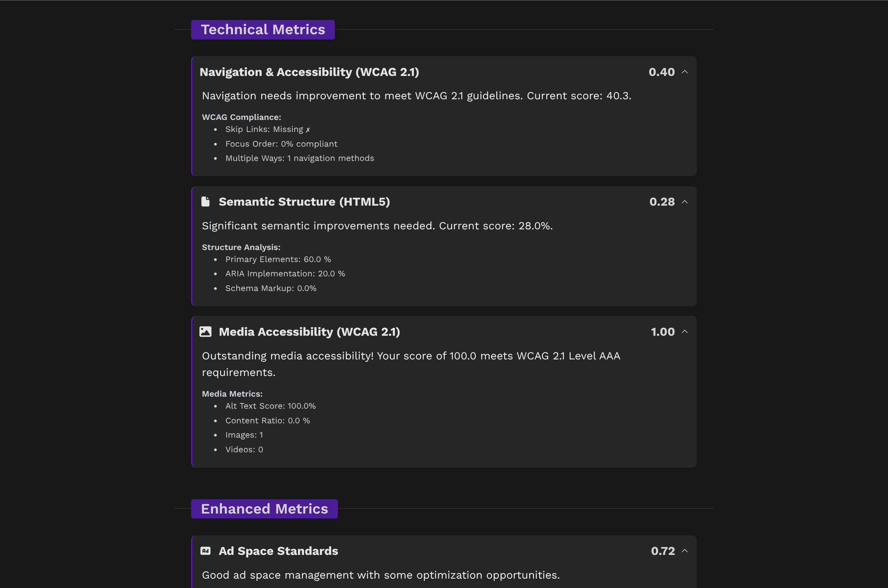Select the Enhanced Metrics section label
Screen dimensions: 888x588
[x=265, y=509]
